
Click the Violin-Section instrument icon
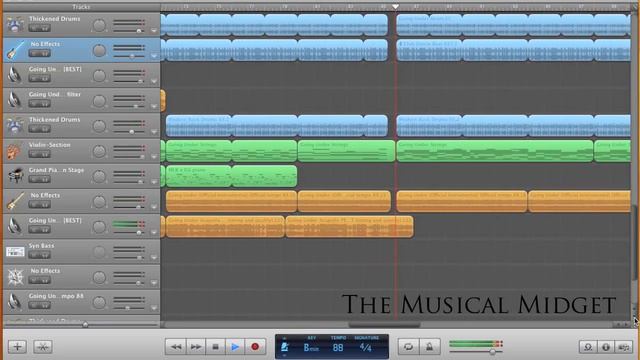click(x=14, y=151)
